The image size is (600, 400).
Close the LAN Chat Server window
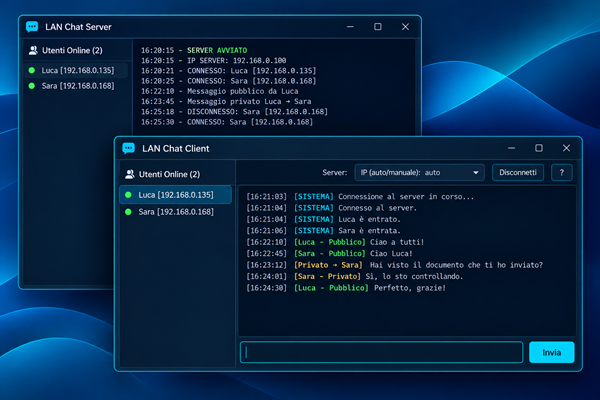pos(405,27)
